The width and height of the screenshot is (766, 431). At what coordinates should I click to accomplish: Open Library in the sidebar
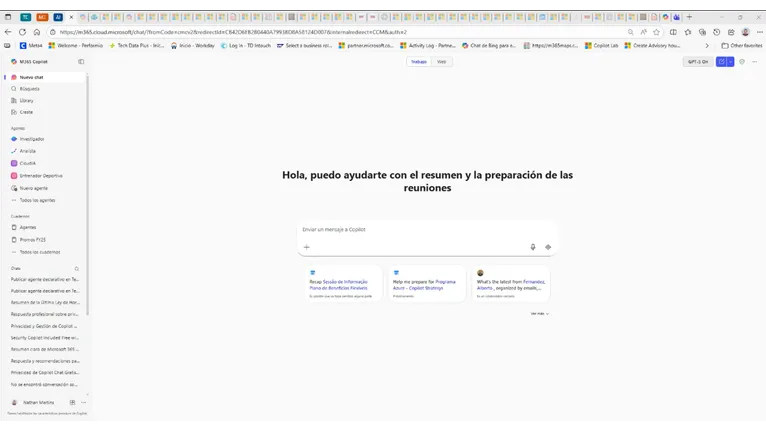click(26, 101)
